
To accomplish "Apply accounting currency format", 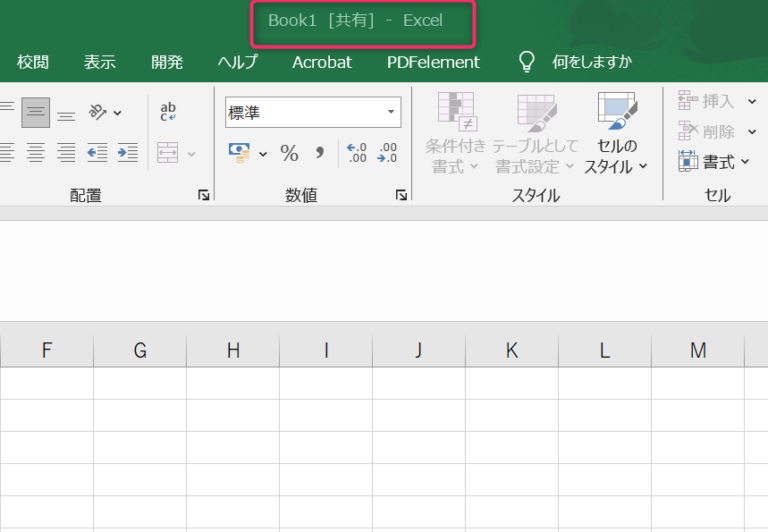I will coord(240,153).
